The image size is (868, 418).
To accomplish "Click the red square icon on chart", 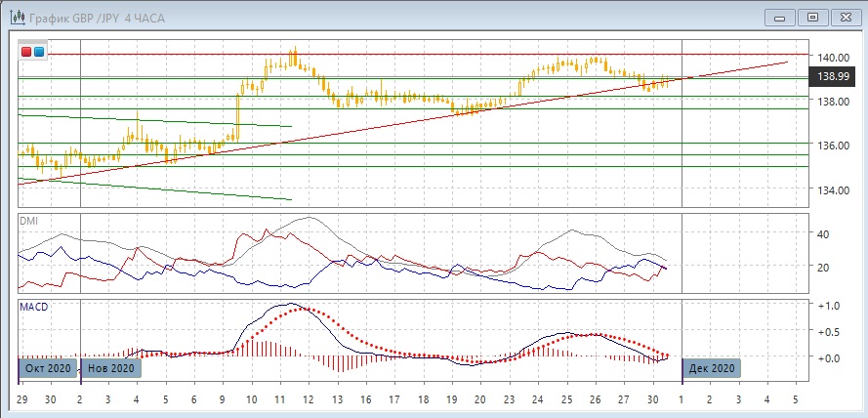I will [x=26, y=51].
